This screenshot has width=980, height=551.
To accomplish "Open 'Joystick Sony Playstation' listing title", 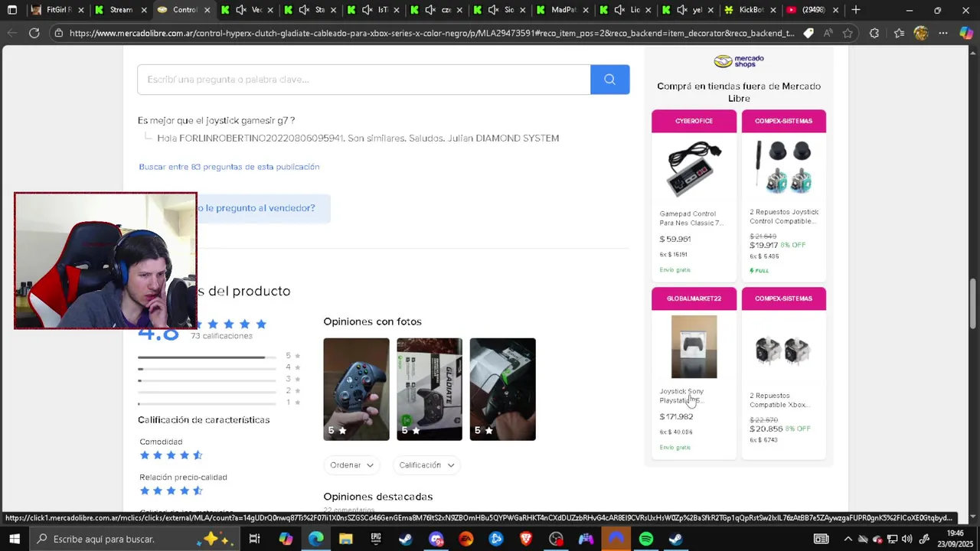I will click(x=681, y=396).
